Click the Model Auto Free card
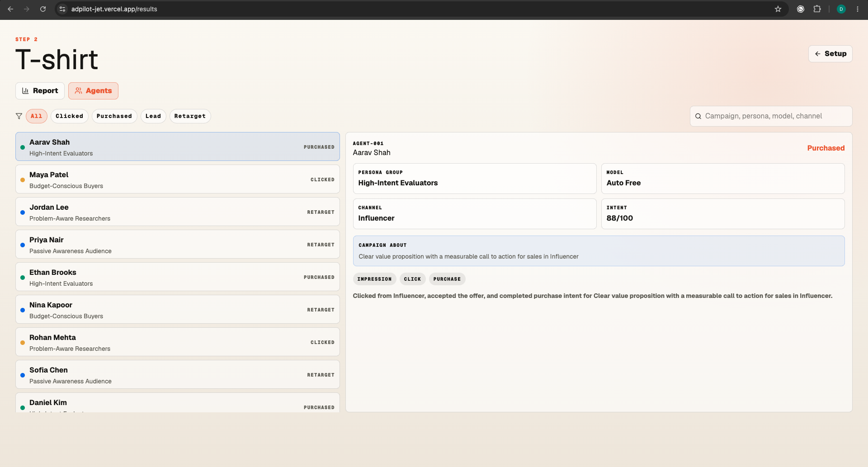 (x=723, y=179)
